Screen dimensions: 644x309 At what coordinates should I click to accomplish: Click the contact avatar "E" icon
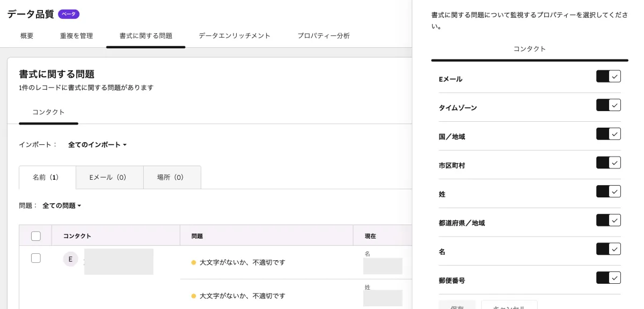coord(70,259)
